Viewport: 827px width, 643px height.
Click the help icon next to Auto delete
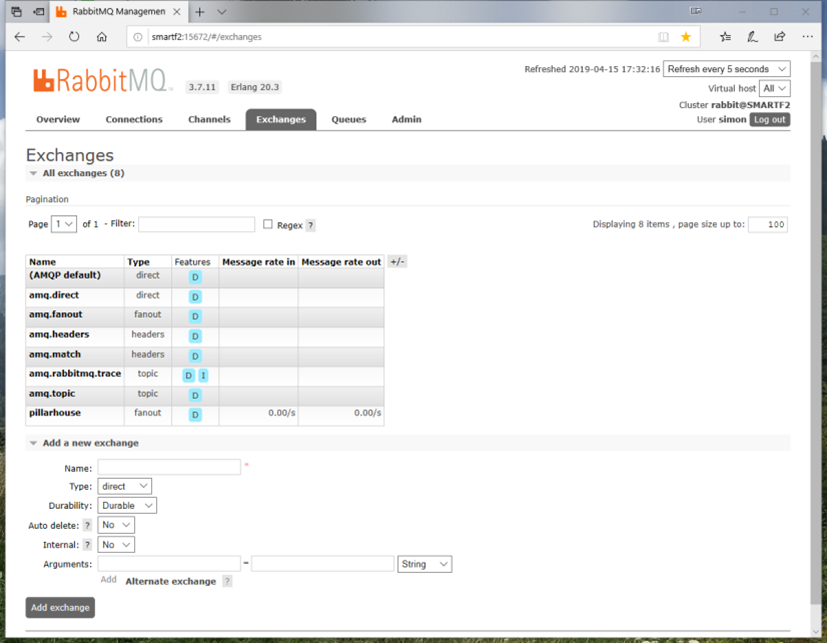coord(88,525)
